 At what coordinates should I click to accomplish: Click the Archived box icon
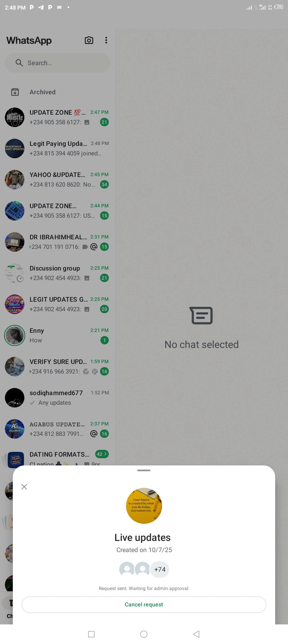(15, 92)
